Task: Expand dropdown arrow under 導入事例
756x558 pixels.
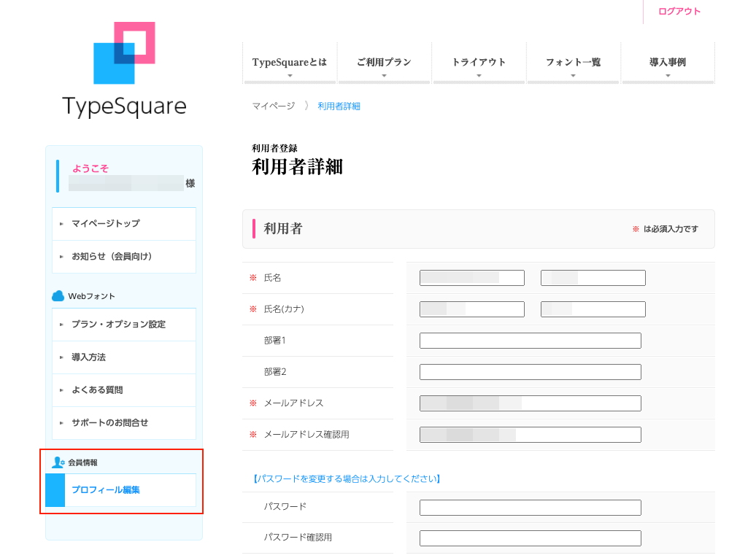Action: coord(668,76)
